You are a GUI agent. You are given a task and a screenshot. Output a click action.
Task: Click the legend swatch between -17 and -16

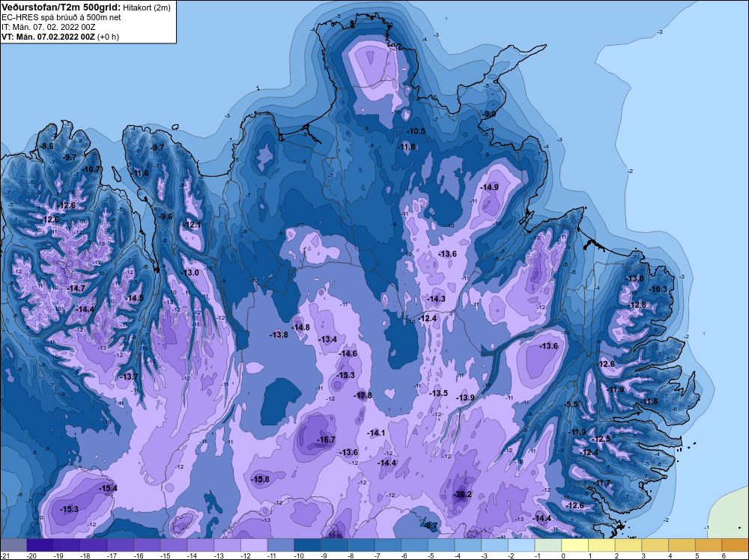coord(121,545)
